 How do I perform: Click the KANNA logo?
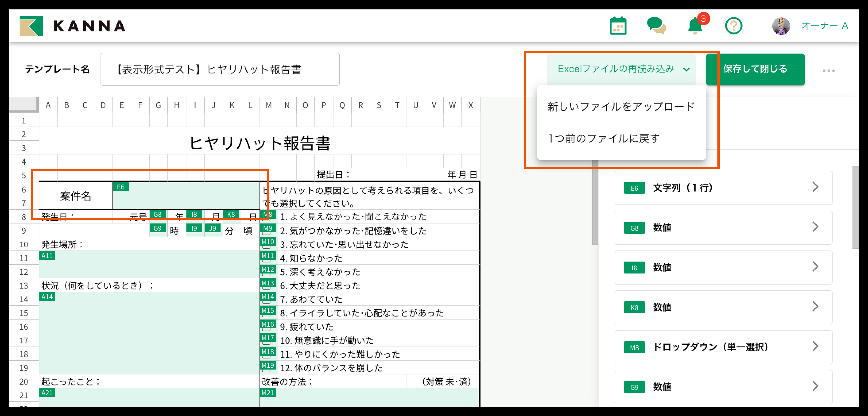pyautogui.click(x=72, y=26)
